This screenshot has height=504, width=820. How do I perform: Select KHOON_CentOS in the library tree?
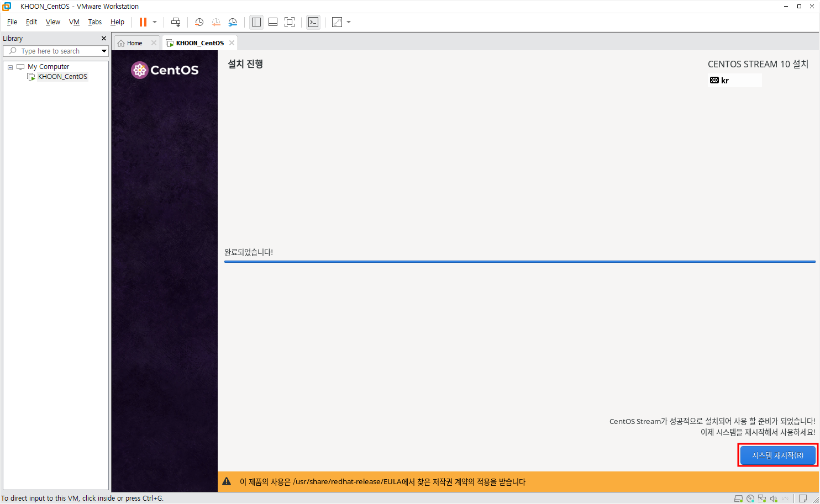pyautogui.click(x=62, y=77)
